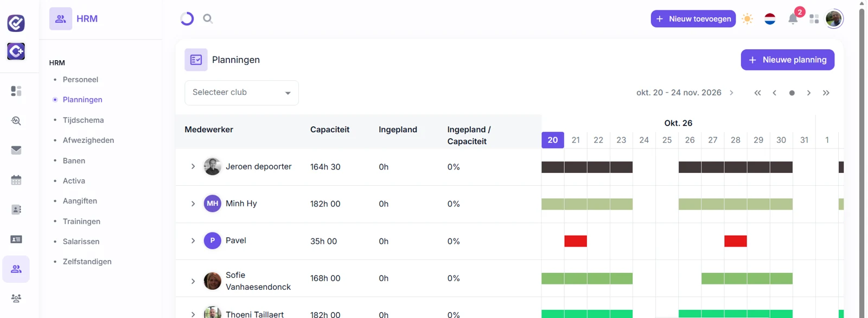
Task: Select the HRM people icon in the left sidebar
Action: point(16,269)
